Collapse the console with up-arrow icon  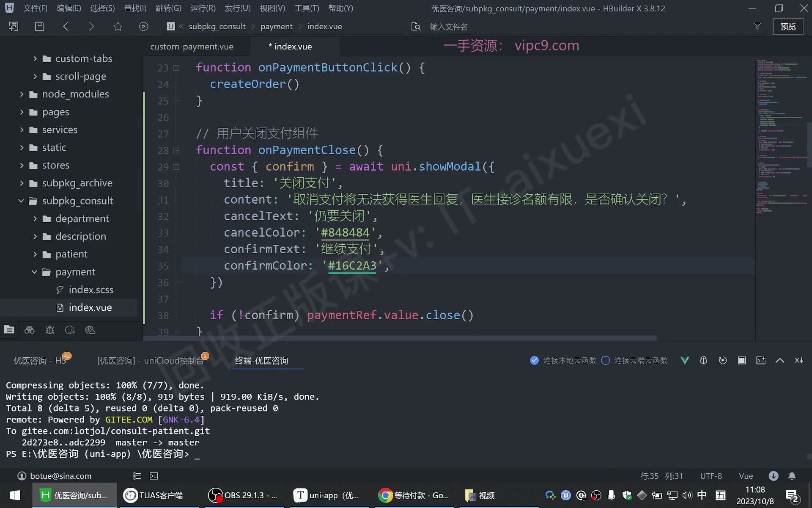click(x=780, y=360)
